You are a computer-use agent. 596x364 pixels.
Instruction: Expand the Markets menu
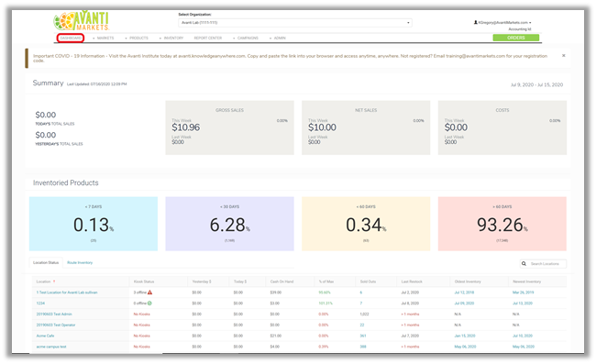pos(104,38)
